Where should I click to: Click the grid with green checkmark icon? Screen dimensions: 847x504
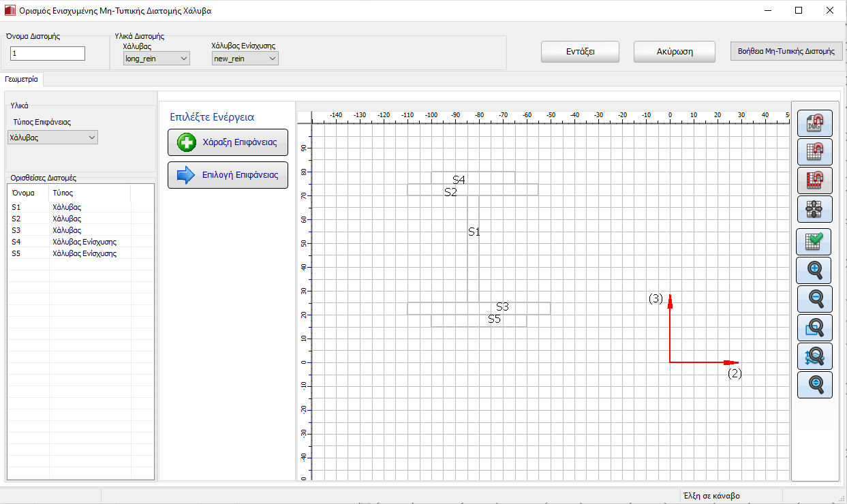tap(814, 242)
